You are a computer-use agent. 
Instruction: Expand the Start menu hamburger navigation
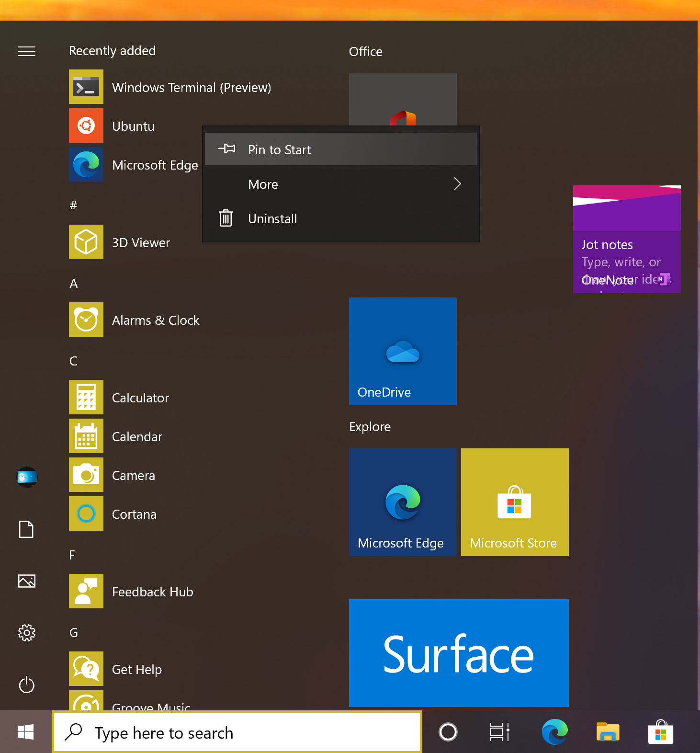click(27, 51)
